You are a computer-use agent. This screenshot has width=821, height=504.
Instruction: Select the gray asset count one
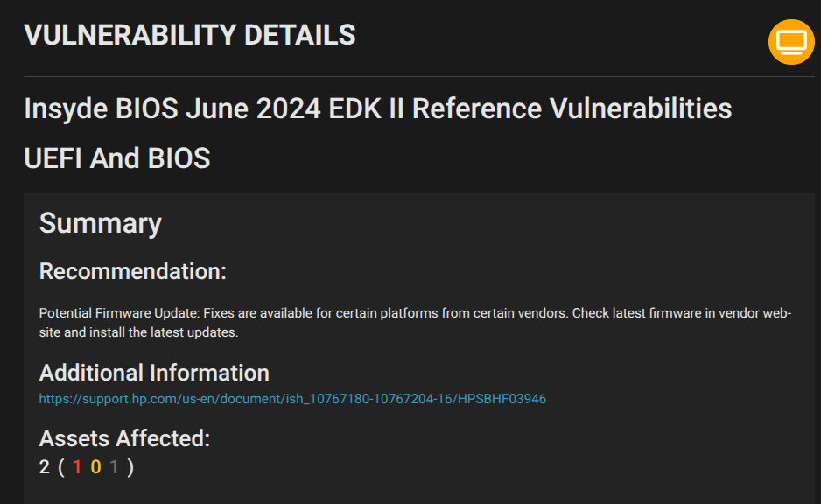click(x=114, y=467)
